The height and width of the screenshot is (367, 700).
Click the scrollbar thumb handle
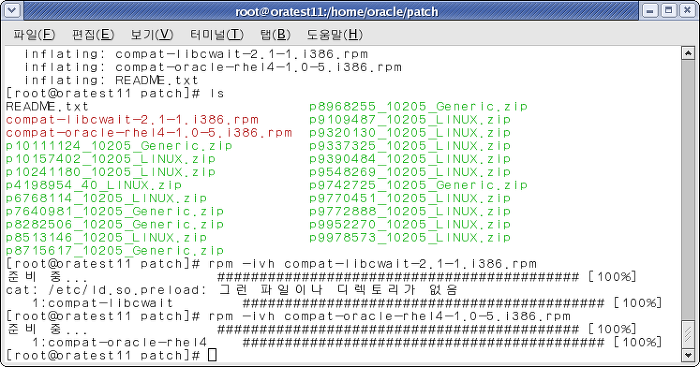pyautogui.click(x=688, y=334)
